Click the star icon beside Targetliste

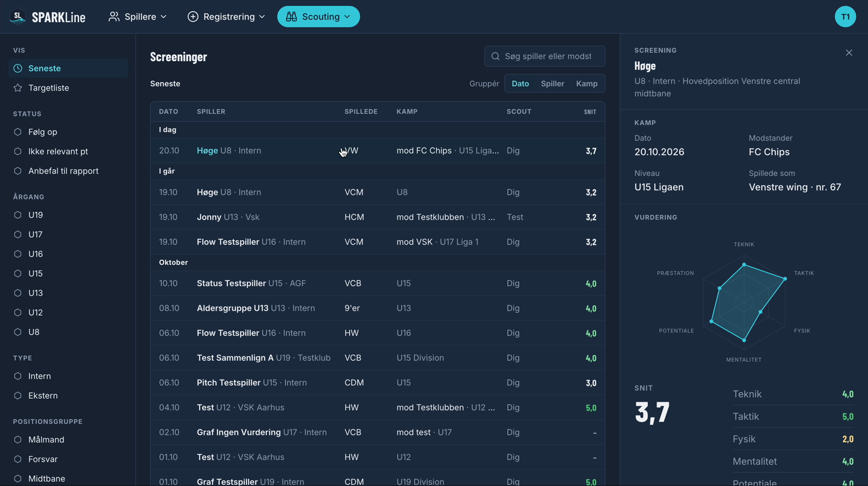[18, 88]
